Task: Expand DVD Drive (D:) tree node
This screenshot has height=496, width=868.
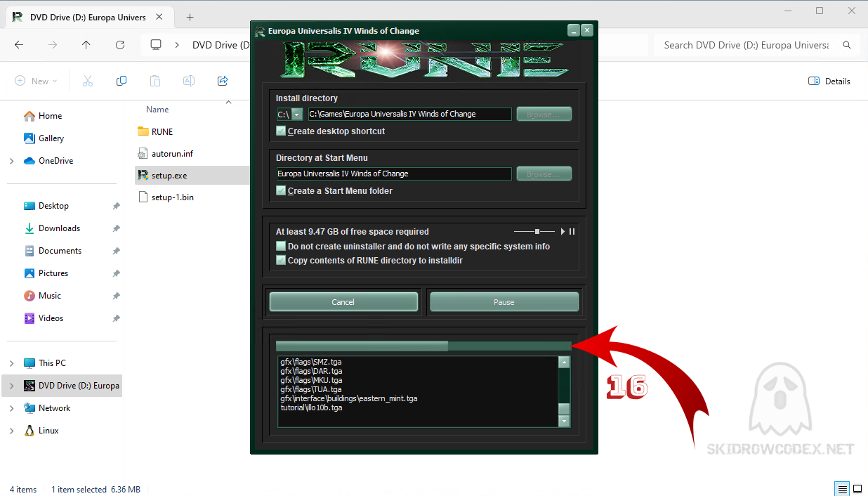Action: tap(11, 386)
